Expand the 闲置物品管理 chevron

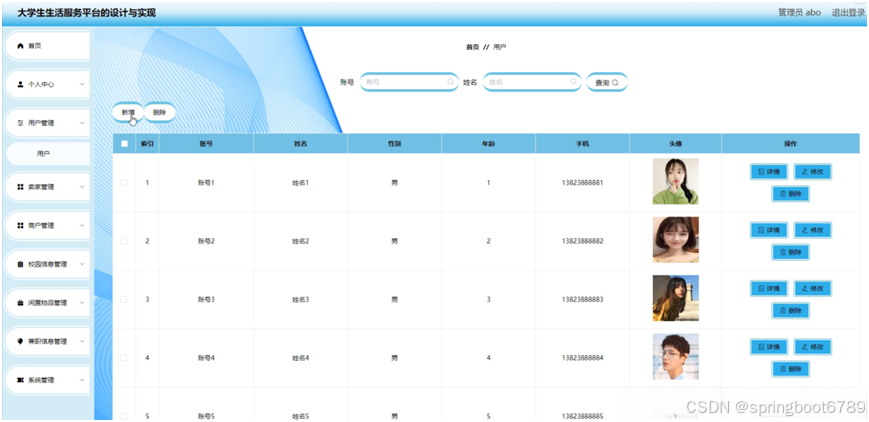point(82,303)
